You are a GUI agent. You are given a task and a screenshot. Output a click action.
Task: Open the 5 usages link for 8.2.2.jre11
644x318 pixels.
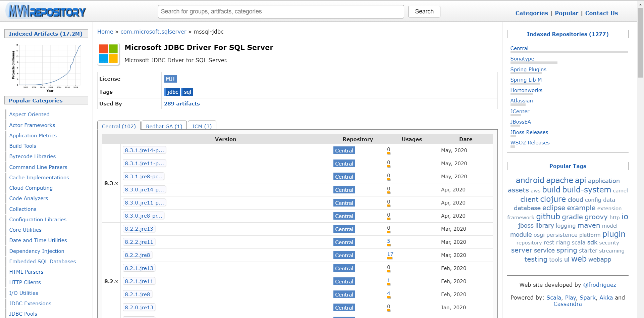(x=388, y=241)
